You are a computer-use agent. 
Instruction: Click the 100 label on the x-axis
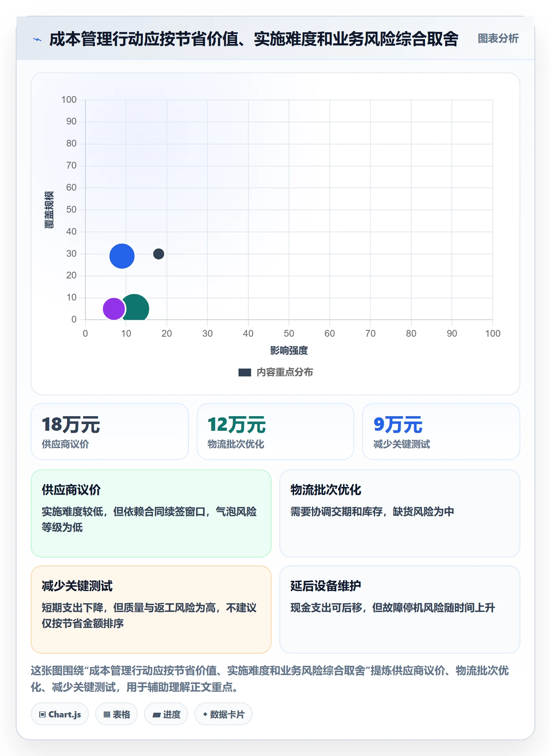coord(493,334)
